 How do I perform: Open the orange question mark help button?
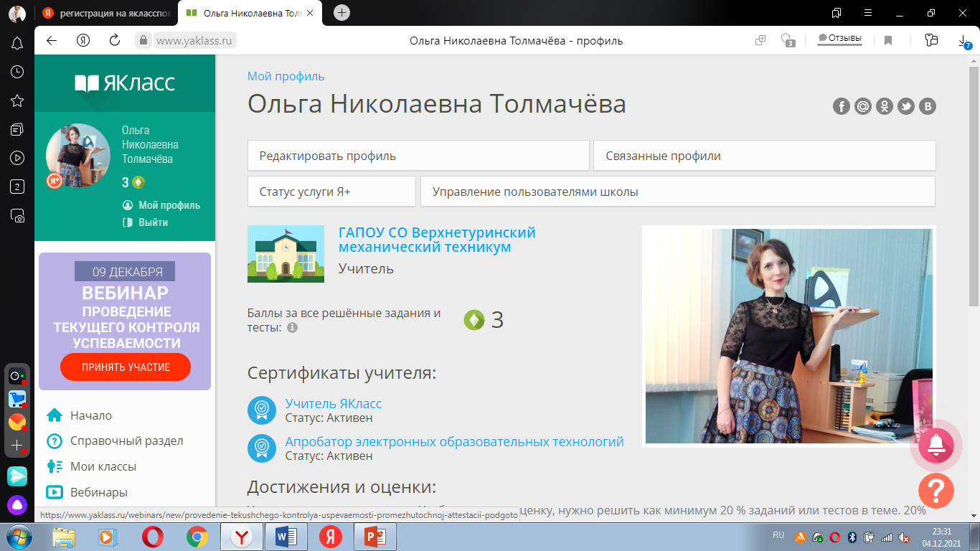[936, 491]
